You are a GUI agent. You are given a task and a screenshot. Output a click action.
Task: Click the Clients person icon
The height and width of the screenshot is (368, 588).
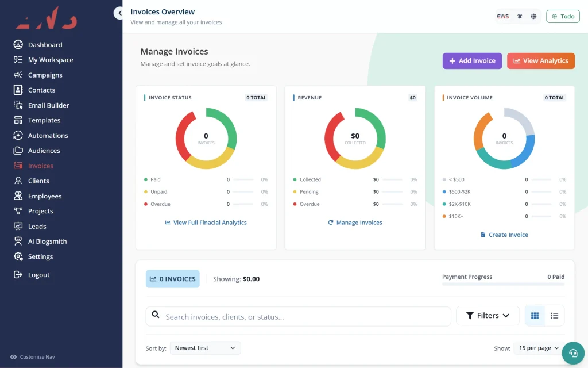point(18,181)
